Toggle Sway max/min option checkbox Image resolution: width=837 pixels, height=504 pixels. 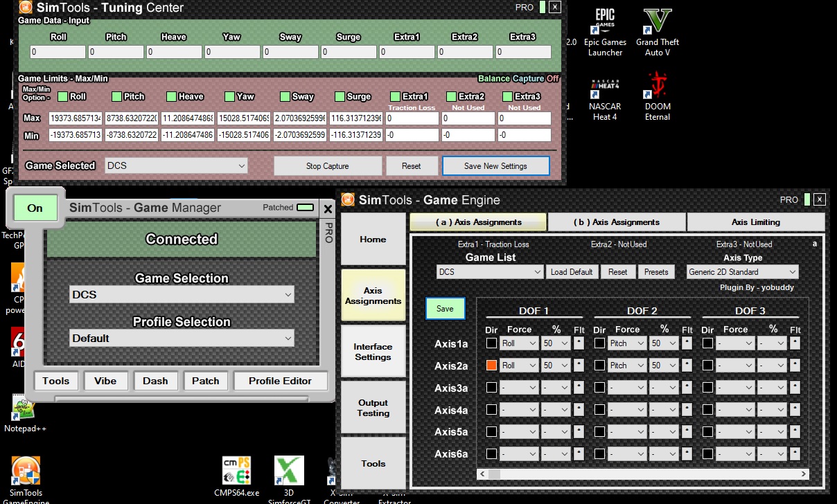pyautogui.click(x=285, y=96)
